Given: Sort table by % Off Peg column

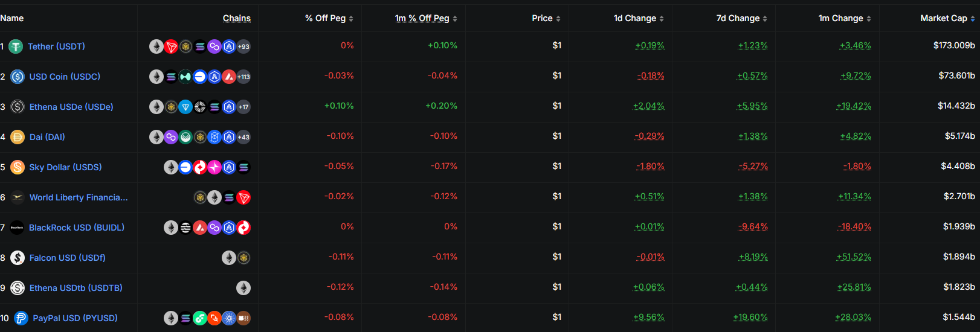Looking at the screenshot, I should tap(329, 18).
